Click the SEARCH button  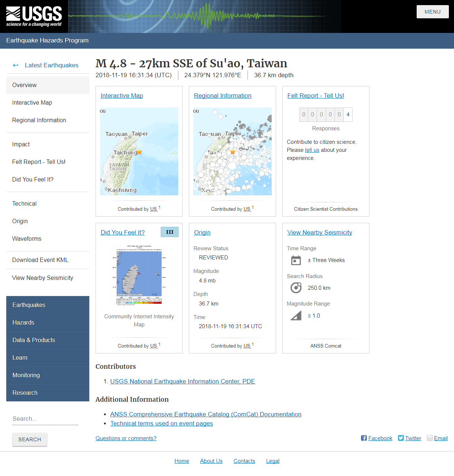pyautogui.click(x=30, y=439)
